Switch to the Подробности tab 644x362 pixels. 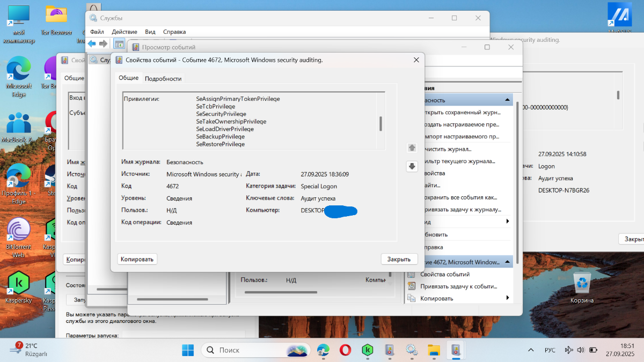coord(163,78)
